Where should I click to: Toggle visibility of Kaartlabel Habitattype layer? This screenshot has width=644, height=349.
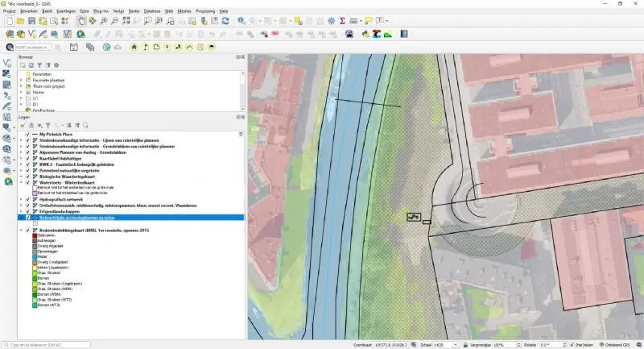pyautogui.click(x=27, y=159)
